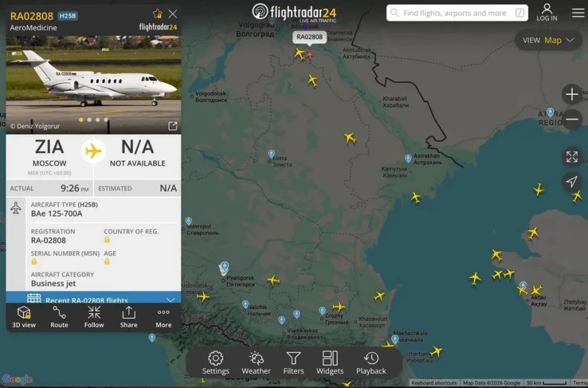Click the LOG IN button
588x388 pixels.
click(546, 12)
